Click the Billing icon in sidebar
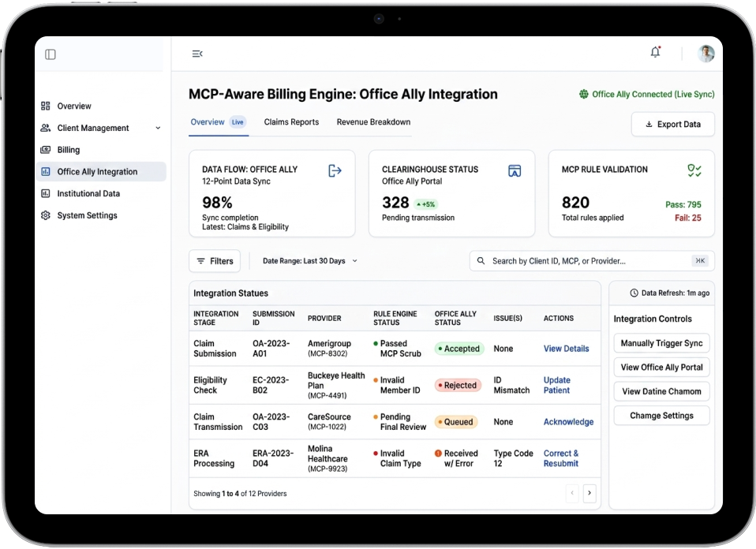This screenshot has height=549, width=756. pos(46,150)
